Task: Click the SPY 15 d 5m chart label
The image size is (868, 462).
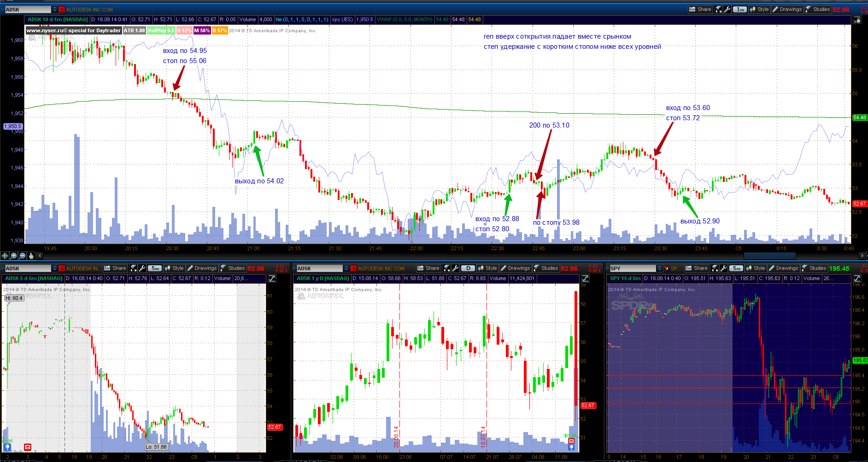Action: (x=625, y=278)
